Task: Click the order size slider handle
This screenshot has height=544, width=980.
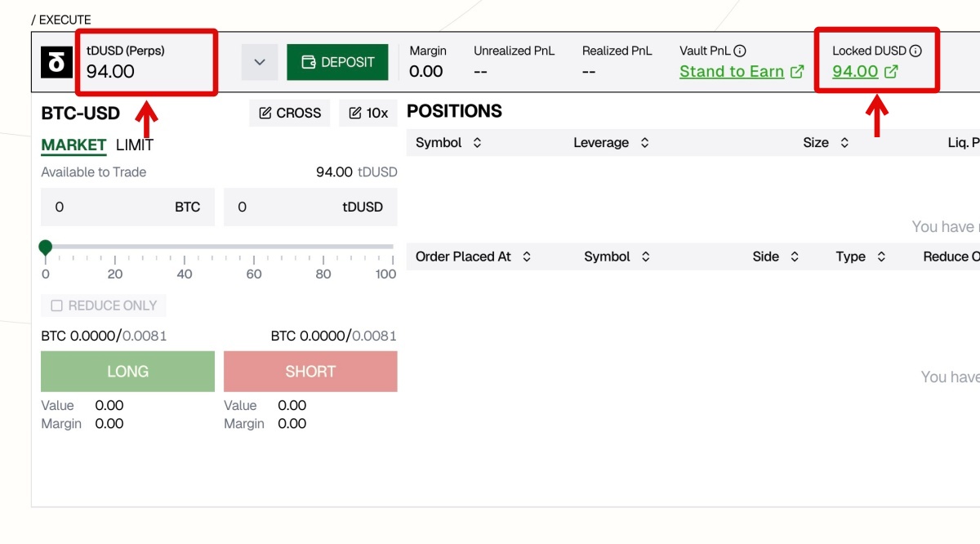Action: (46, 247)
